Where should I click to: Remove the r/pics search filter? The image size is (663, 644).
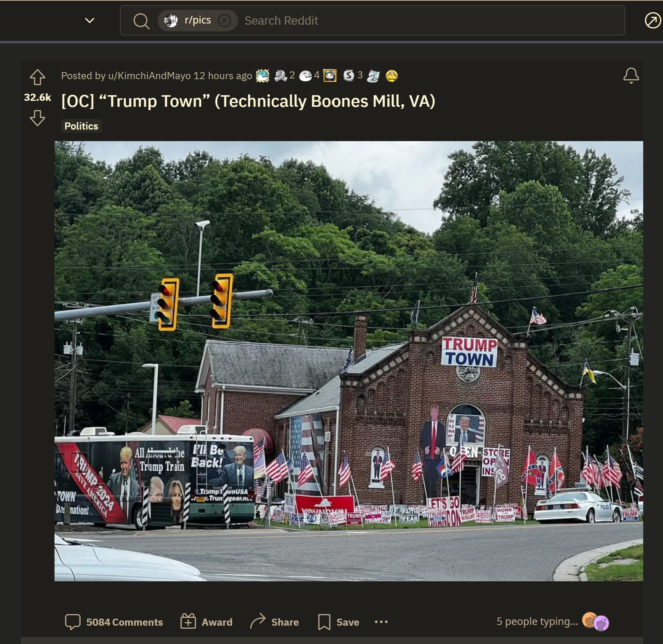(x=224, y=21)
